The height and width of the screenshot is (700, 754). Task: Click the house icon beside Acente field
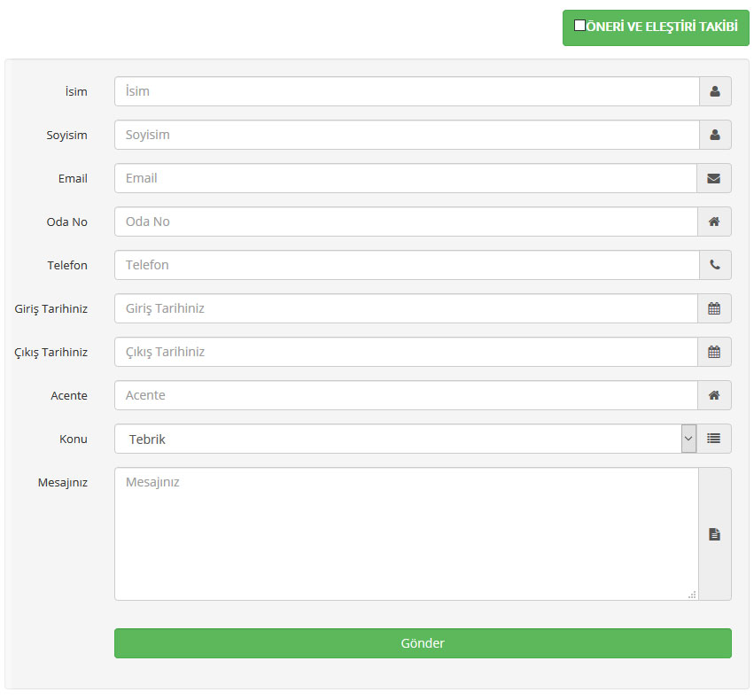tap(714, 395)
